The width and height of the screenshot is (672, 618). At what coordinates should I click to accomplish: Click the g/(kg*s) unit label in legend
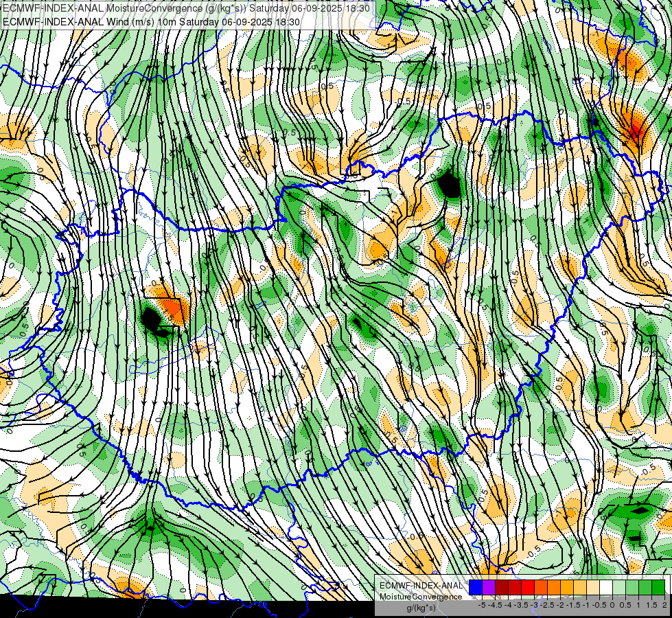pos(421,608)
